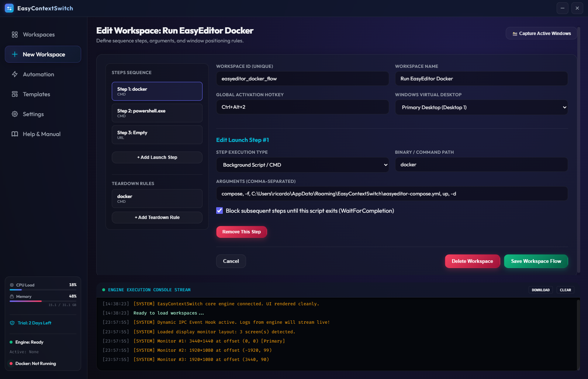Open the Step Execution Type dropdown
Screen dimensions: 588x379
coord(302,165)
